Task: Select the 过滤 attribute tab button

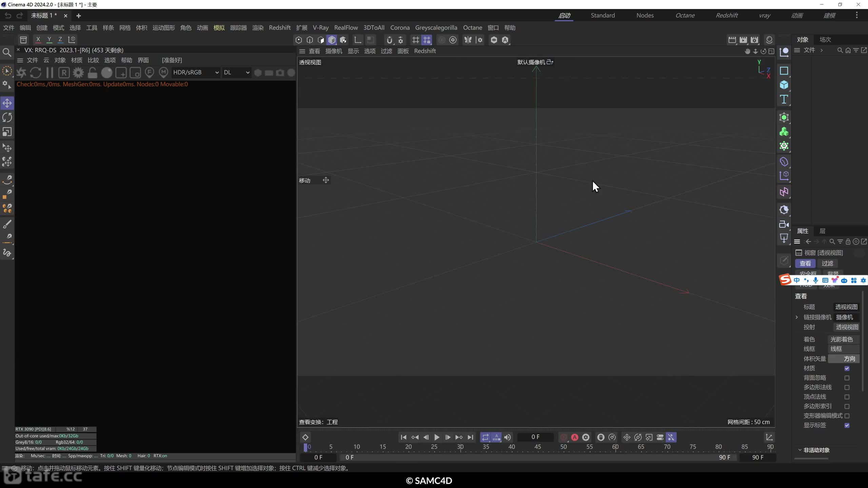Action: click(x=827, y=263)
